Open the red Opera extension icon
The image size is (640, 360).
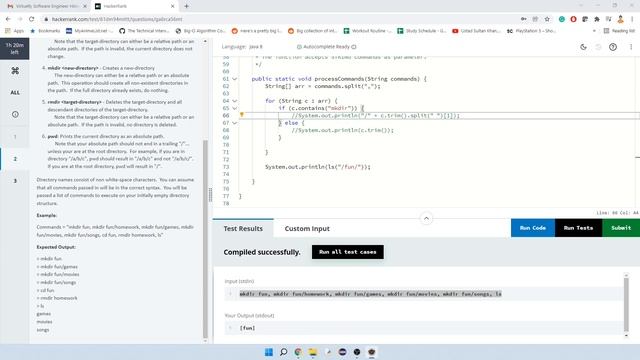coord(573,19)
